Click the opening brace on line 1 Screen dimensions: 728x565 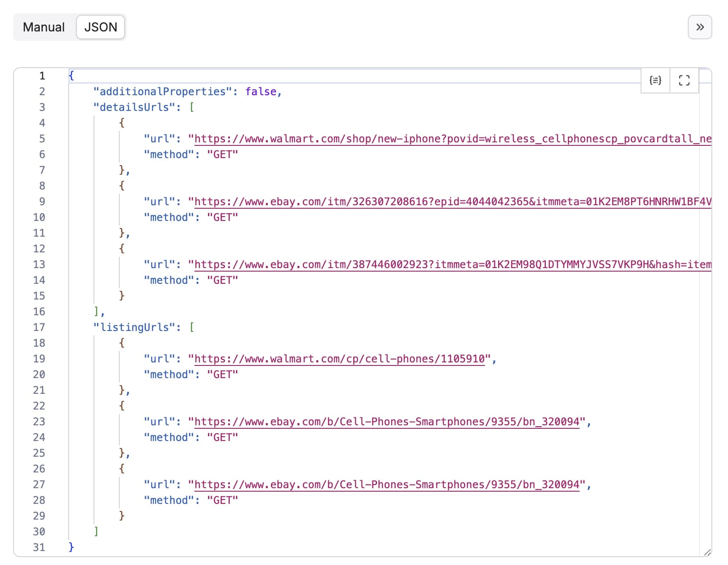tap(71, 76)
